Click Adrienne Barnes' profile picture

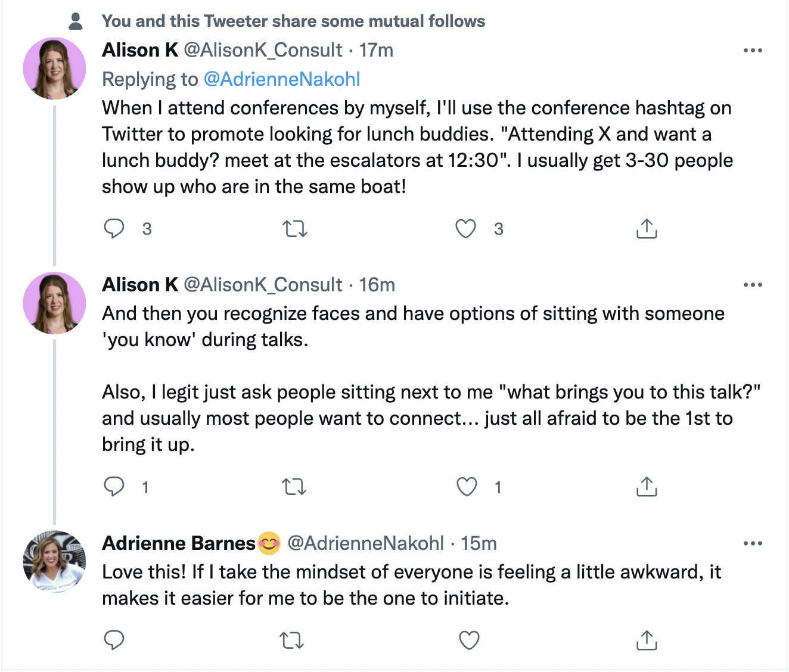click(54, 562)
